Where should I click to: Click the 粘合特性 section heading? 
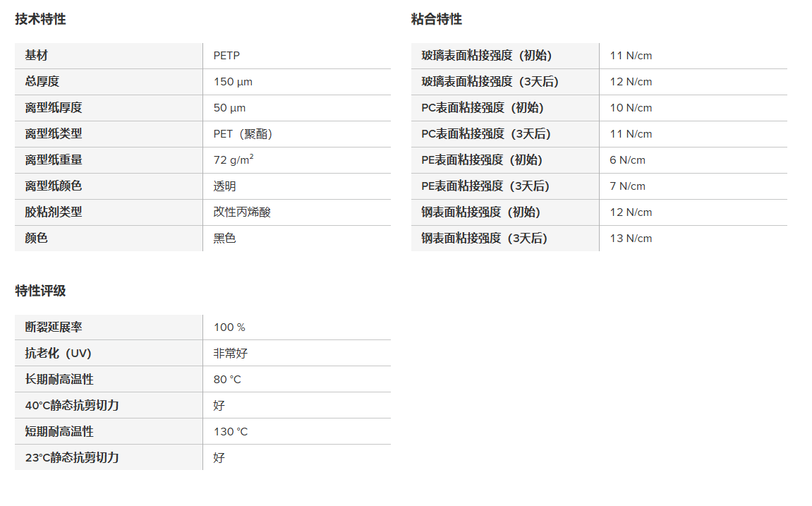(436, 19)
